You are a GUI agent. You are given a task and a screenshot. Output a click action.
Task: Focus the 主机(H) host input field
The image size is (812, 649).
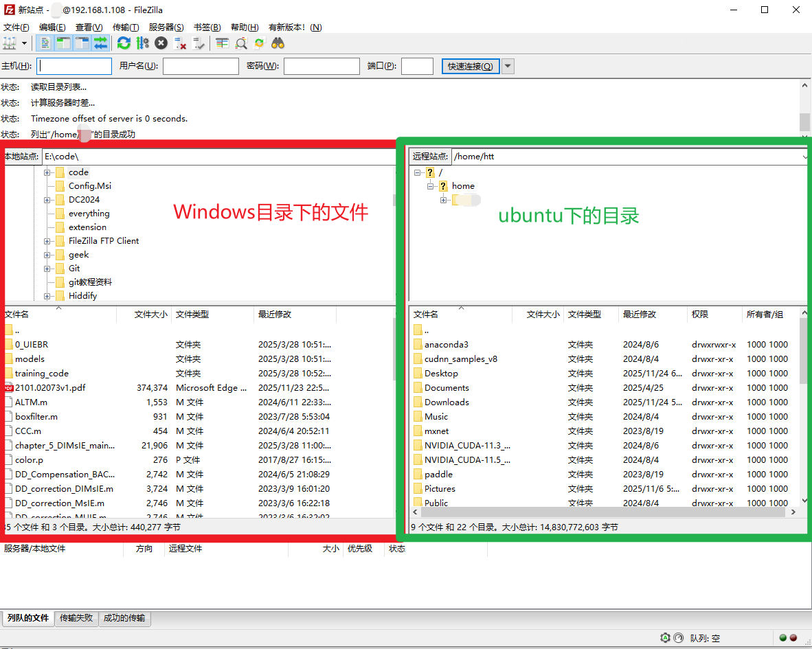coord(74,66)
